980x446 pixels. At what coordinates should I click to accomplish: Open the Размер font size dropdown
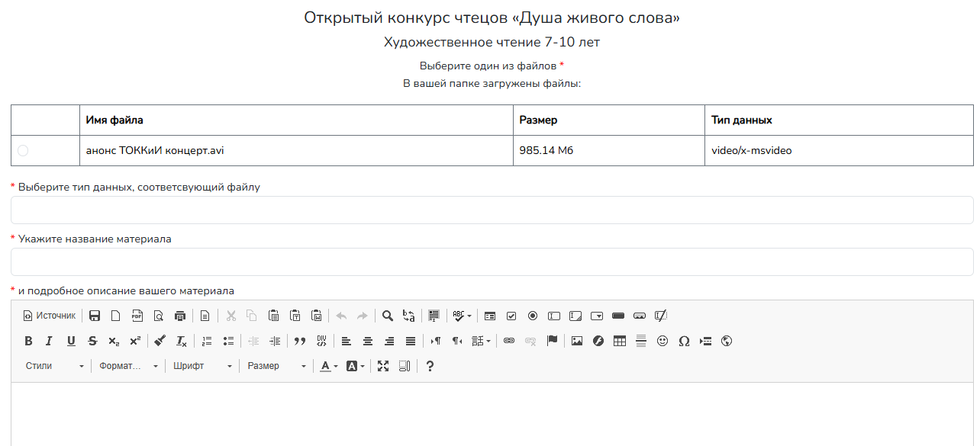pos(276,366)
